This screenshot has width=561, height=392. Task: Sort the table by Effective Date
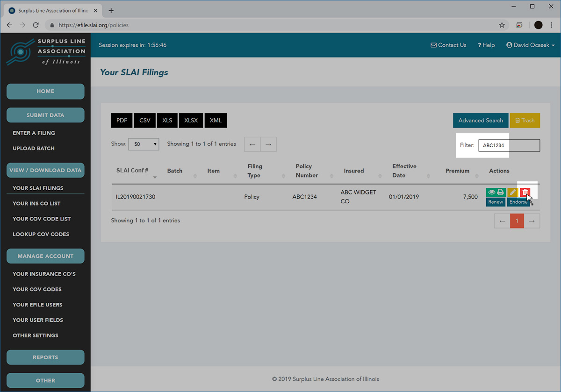click(404, 171)
